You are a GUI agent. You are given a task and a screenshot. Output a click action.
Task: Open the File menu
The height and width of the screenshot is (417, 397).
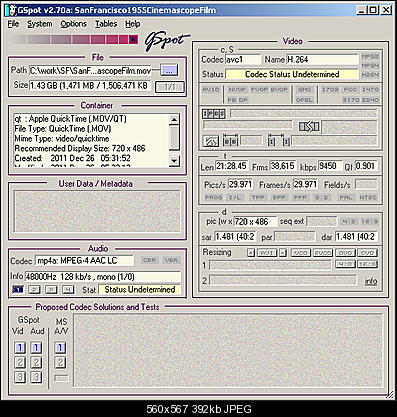click(13, 24)
